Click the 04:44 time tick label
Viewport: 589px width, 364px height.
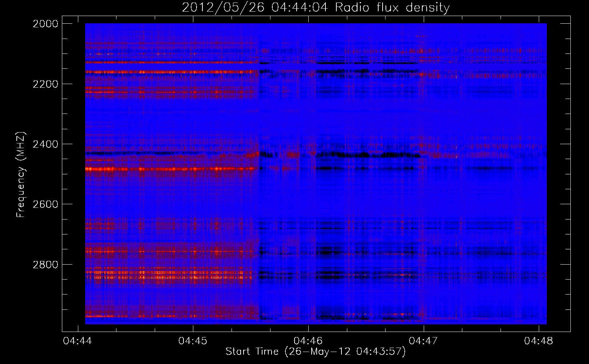(x=78, y=341)
